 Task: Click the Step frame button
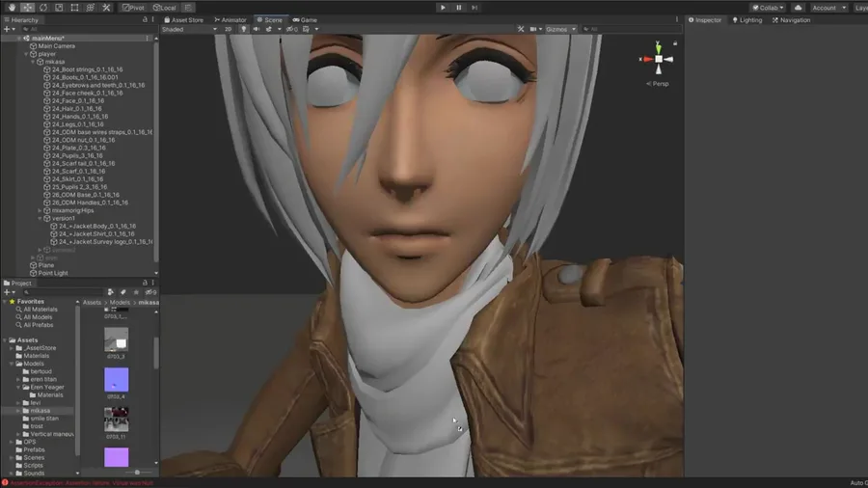(475, 8)
